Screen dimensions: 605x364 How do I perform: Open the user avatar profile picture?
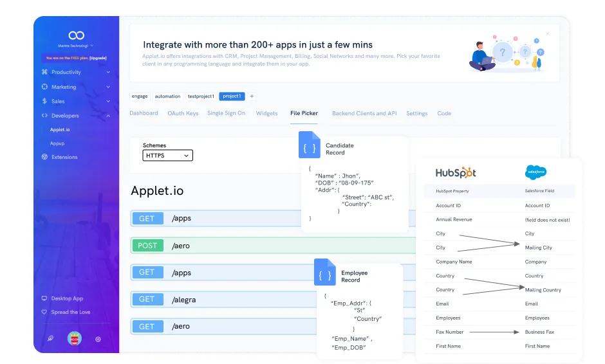(x=75, y=338)
